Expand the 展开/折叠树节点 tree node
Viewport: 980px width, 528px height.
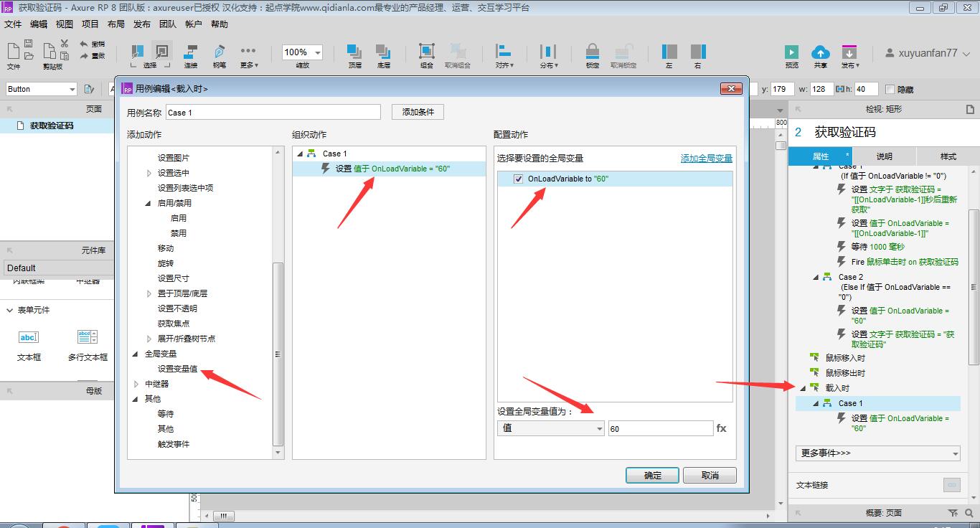(x=149, y=339)
